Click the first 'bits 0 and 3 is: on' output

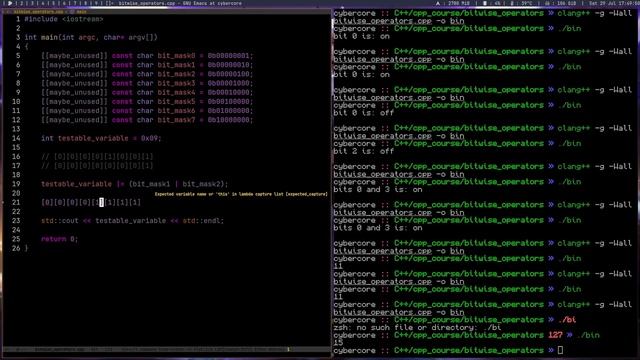(378, 190)
